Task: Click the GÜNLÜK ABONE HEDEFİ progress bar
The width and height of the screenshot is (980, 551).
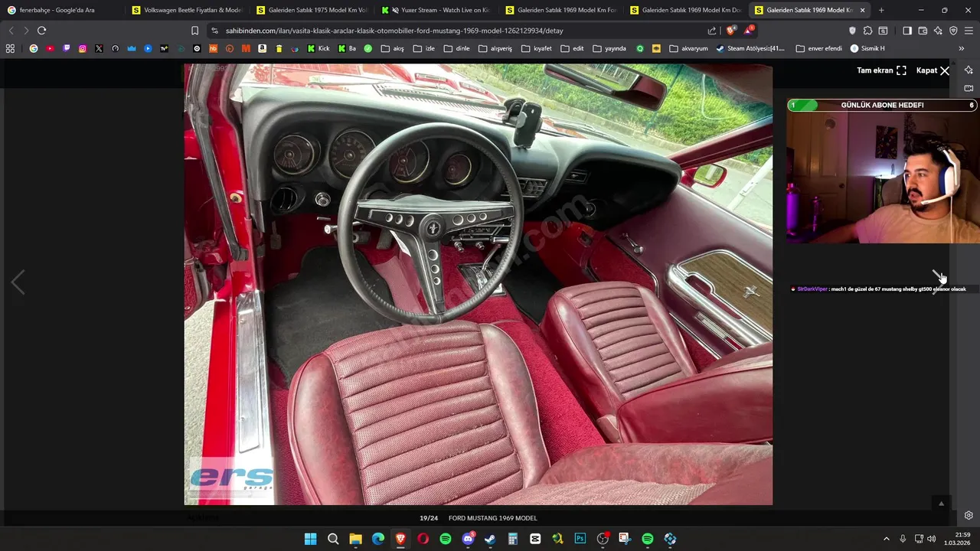Action: [882, 105]
